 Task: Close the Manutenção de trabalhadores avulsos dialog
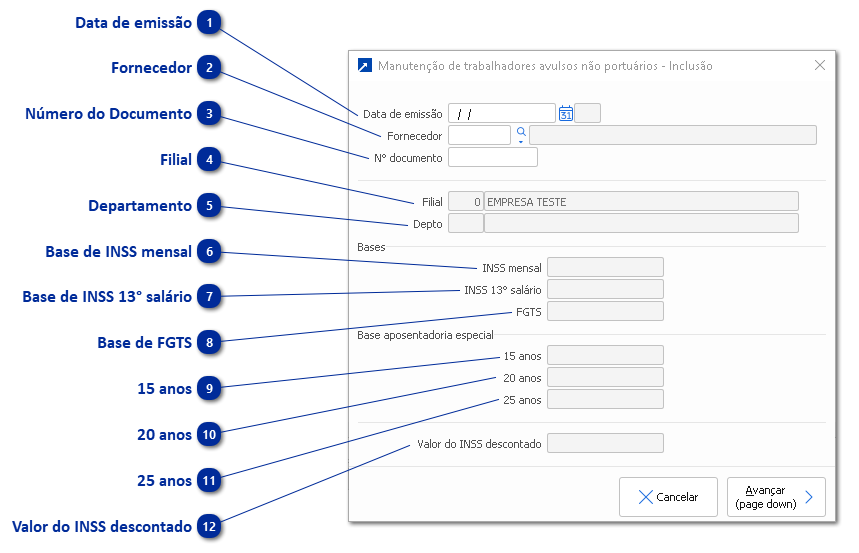click(x=820, y=65)
